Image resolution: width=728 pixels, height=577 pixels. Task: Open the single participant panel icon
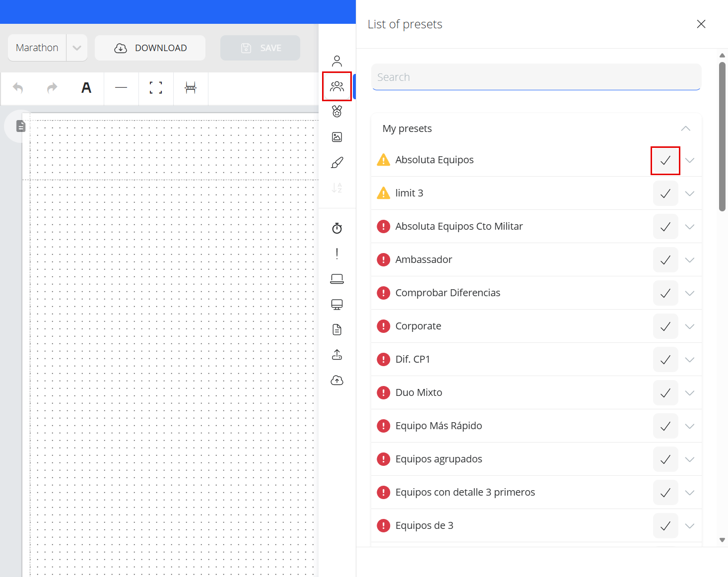pyautogui.click(x=337, y=61)
